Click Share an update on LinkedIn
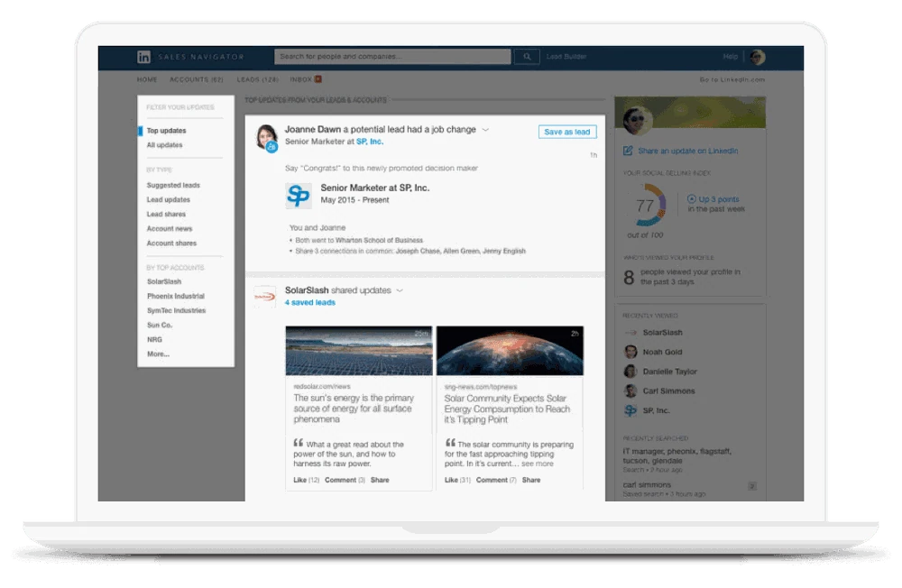 click(688, 151)
